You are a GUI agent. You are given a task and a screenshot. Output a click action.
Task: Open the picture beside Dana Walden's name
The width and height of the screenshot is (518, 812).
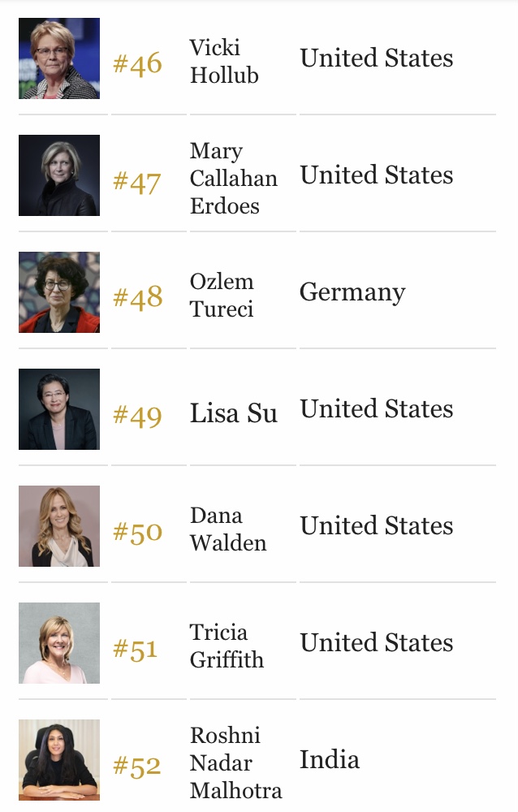pyautogui.click(x=59, y=526)
